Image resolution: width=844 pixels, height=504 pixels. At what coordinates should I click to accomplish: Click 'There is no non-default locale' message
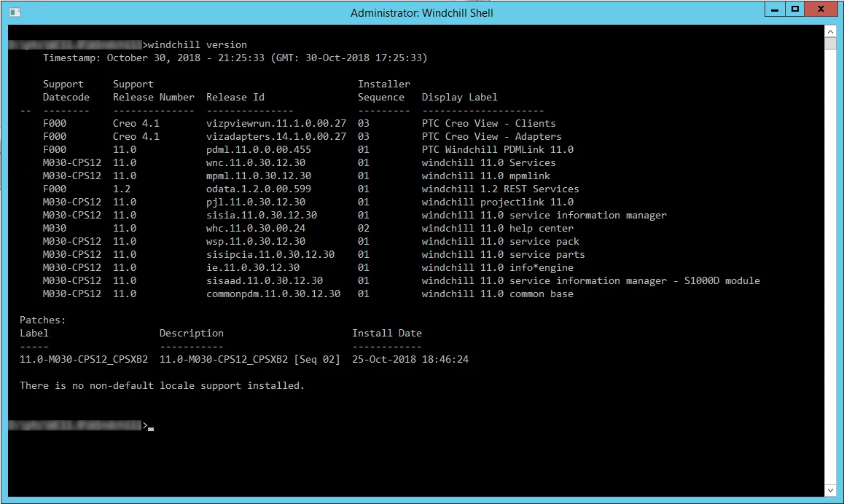(x=162, y=386)
